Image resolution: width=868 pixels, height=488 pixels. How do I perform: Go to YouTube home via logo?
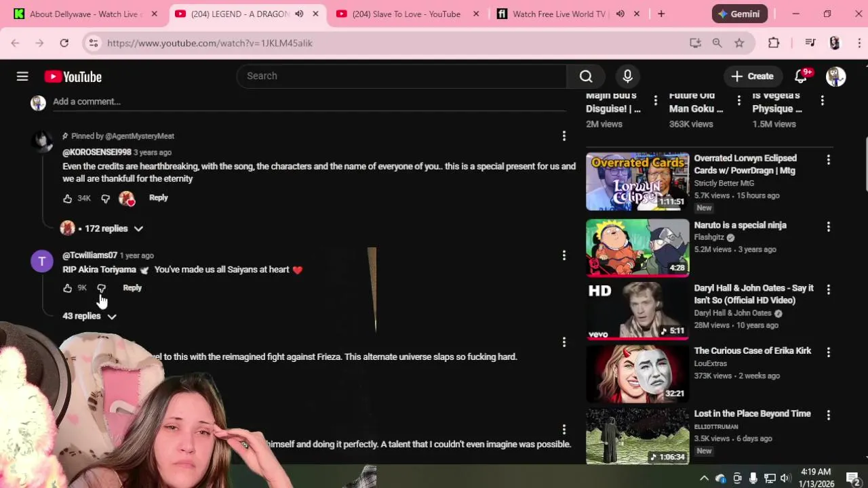click(x=73, y=77)
